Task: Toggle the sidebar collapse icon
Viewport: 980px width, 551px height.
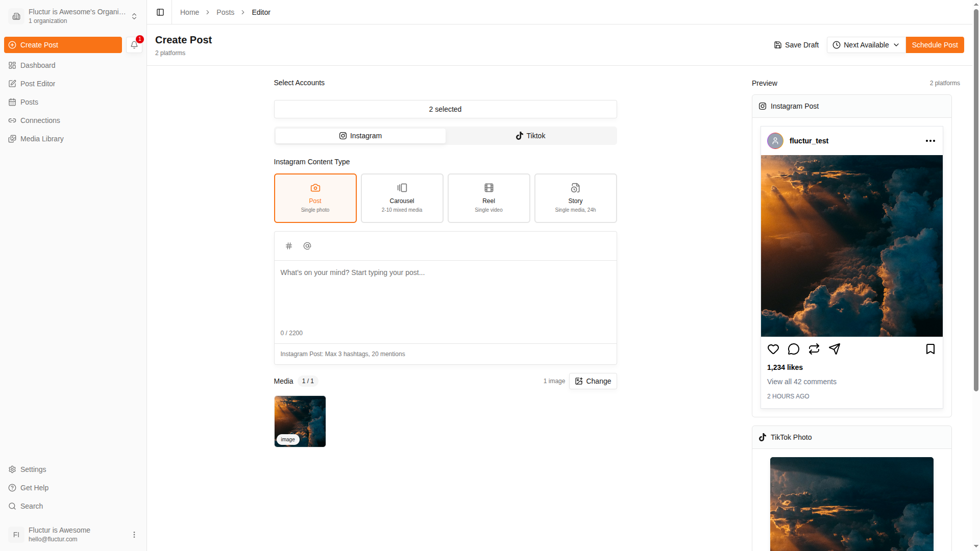Action: tap(160, 12)
